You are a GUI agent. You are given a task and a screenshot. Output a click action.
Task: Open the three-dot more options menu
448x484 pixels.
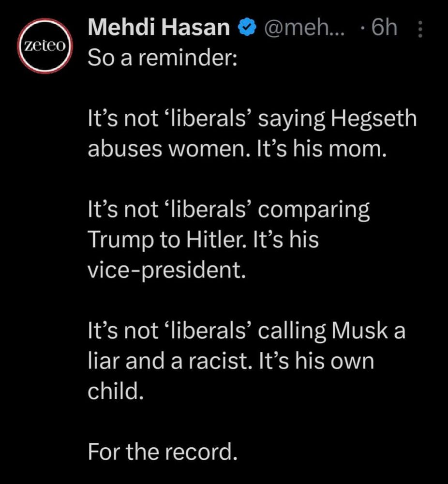point(419,30)
